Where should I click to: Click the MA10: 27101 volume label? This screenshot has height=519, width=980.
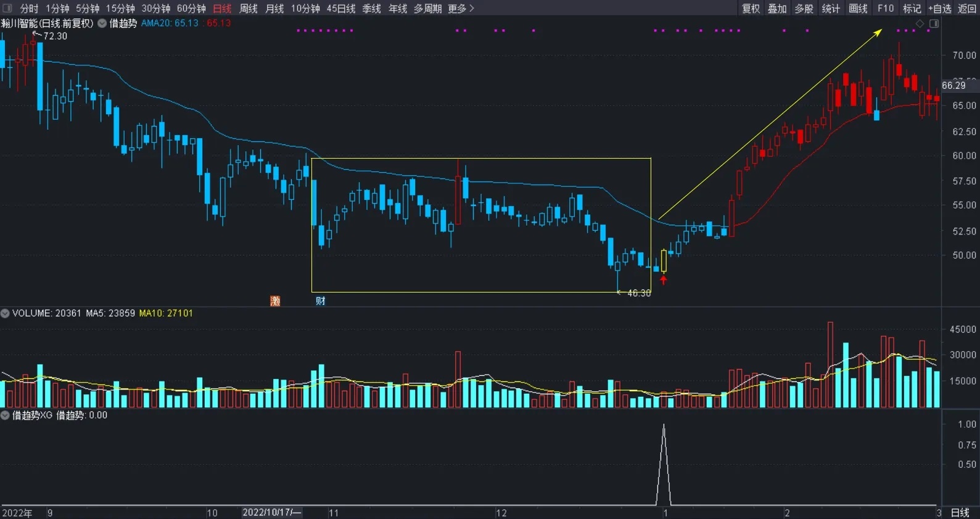tap(166, 313)
